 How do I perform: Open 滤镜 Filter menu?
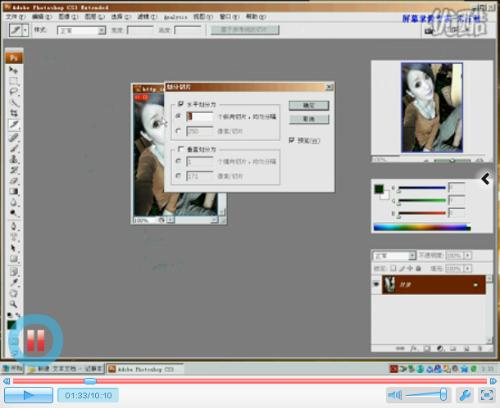(147, 17)
